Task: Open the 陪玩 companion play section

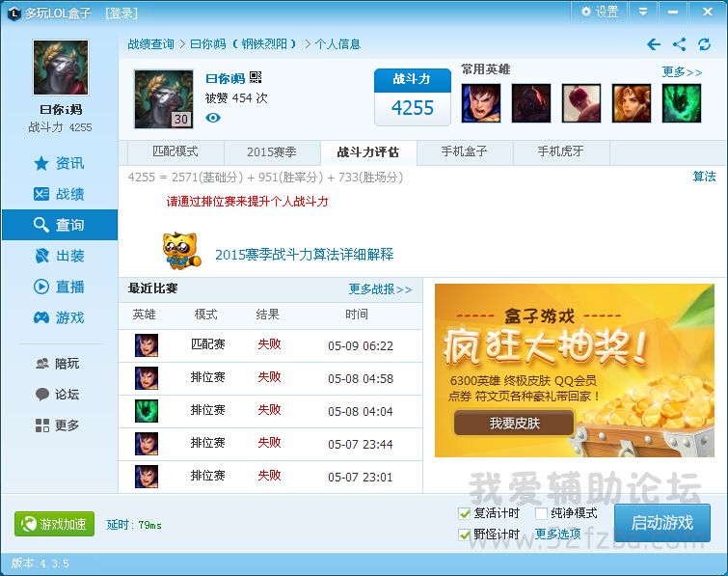Action: point(58,363)
